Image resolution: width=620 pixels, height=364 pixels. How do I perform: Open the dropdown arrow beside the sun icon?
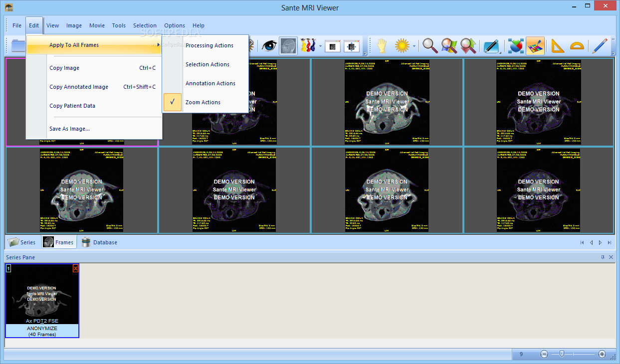(414, 46)
